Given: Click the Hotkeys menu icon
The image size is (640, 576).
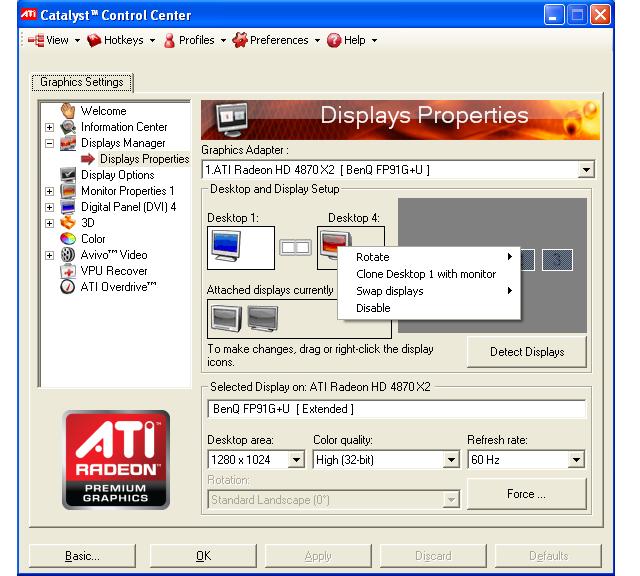Looking at the screenshot, I should 94,40.
